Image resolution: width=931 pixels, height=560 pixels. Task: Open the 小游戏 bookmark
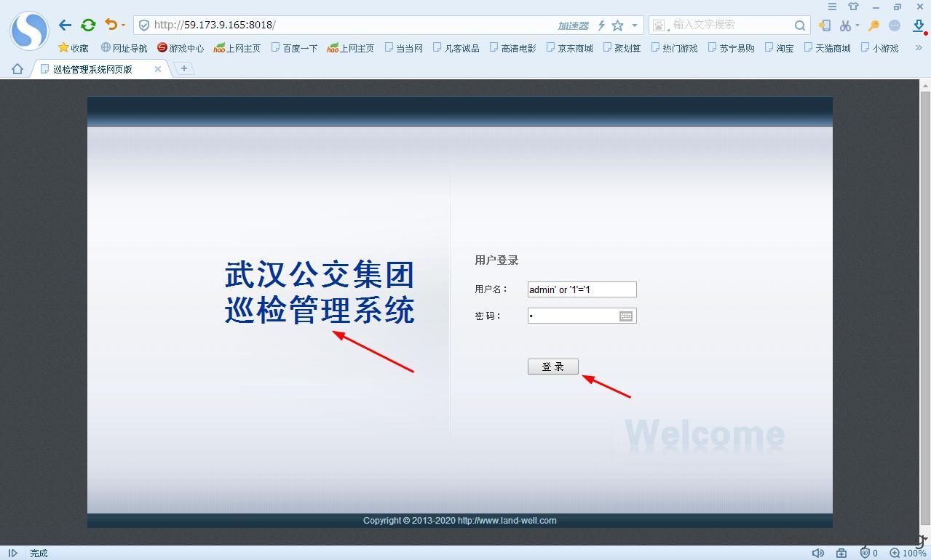click(880, 48)
